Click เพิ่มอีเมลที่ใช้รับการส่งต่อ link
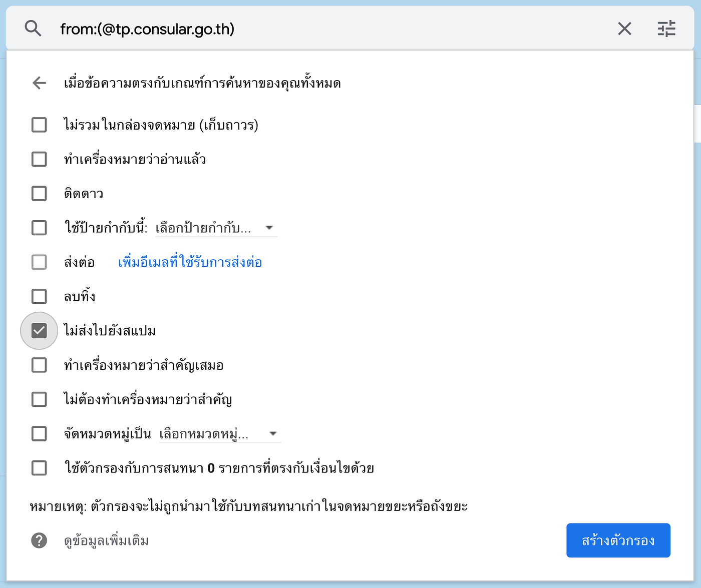The height and width of the screenshot is (588, 701). 190,262
